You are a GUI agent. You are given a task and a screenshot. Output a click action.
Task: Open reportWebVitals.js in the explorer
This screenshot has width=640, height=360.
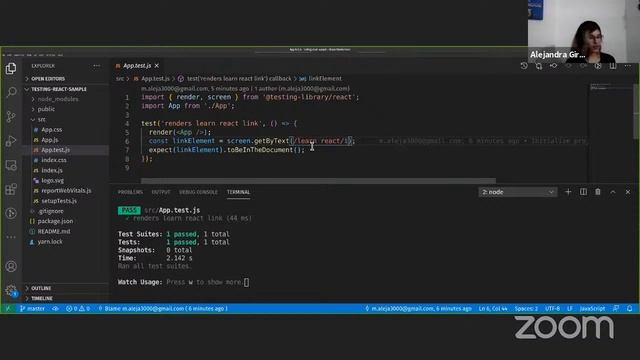tap(66, 191)
